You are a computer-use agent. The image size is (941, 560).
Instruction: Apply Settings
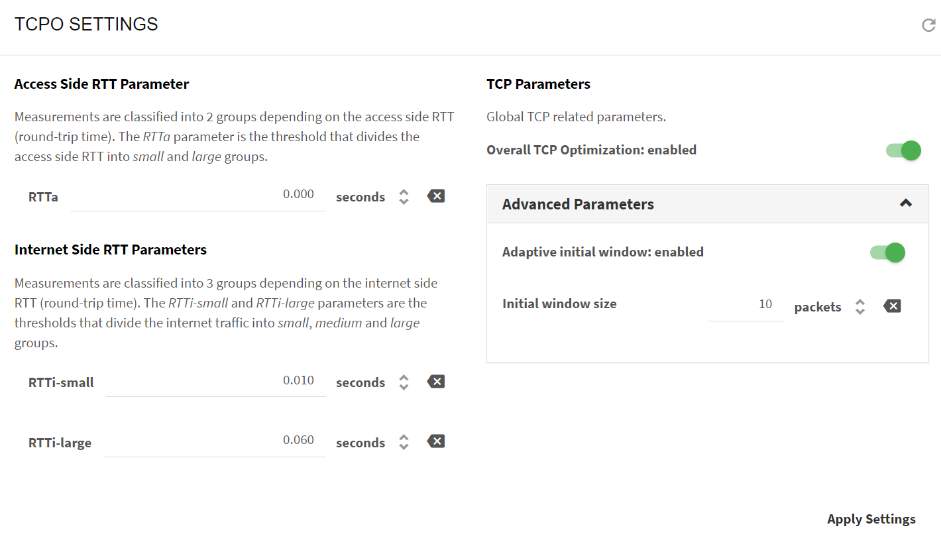point(871,520)
